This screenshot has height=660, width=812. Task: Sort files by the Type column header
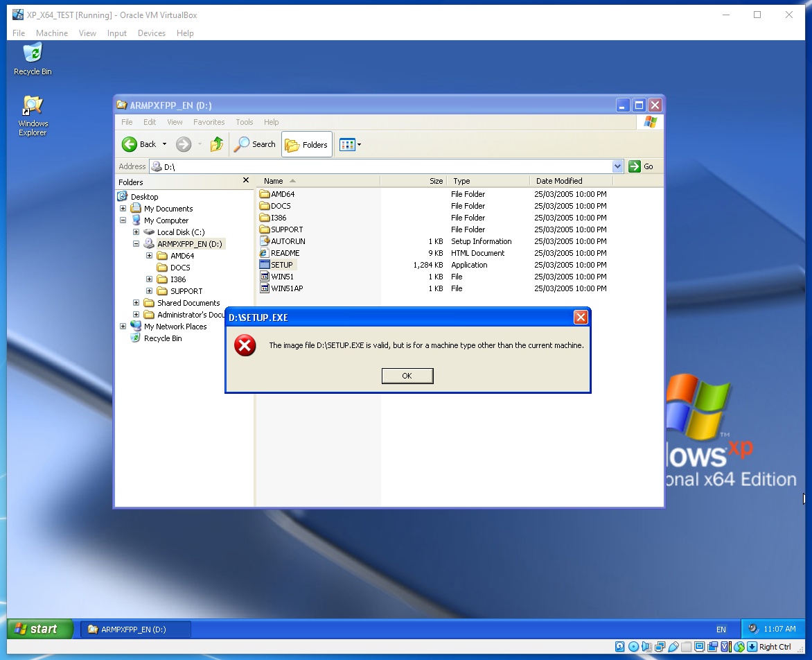coord(488,181)
